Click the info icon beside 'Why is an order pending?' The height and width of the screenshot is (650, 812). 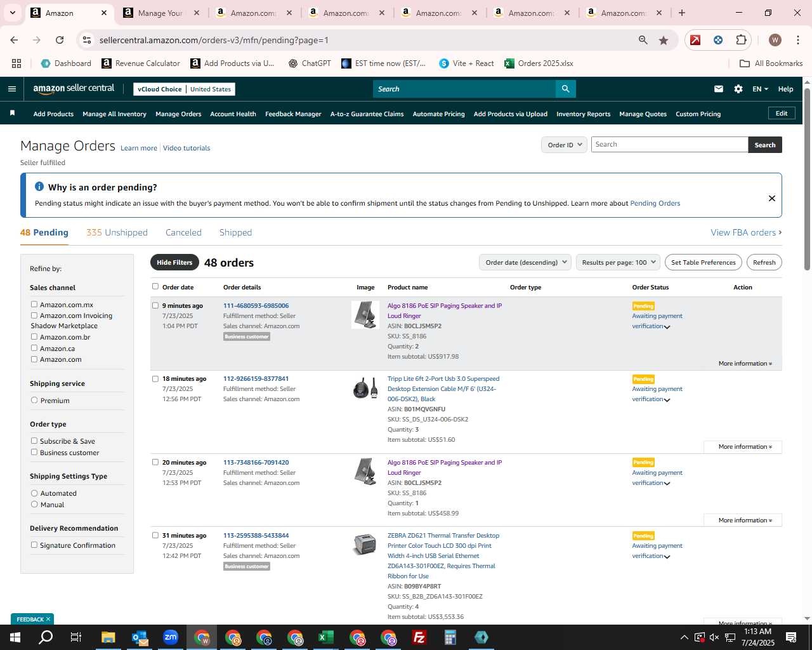39,187
